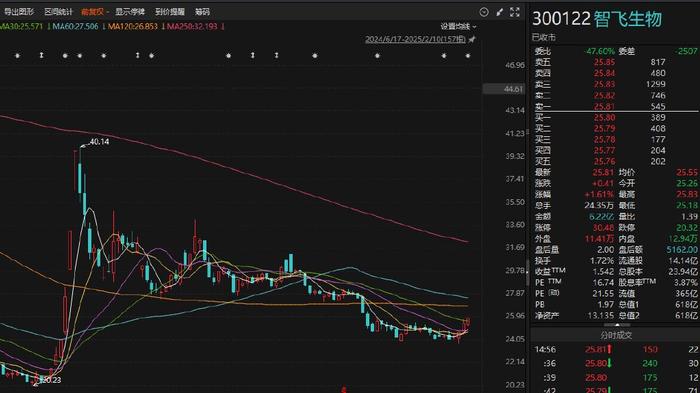Open the drawing pen tool
The image size is (700, 393).
[x=500, y=12]
